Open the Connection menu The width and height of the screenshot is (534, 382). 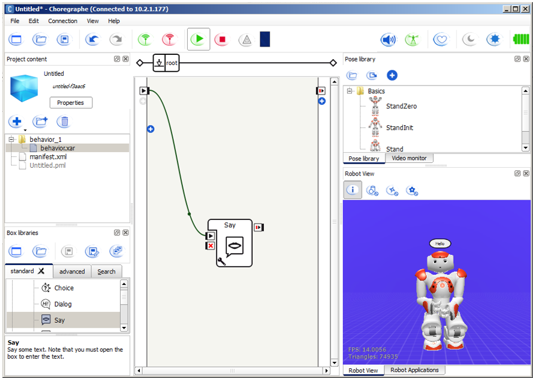click(63, 21)
